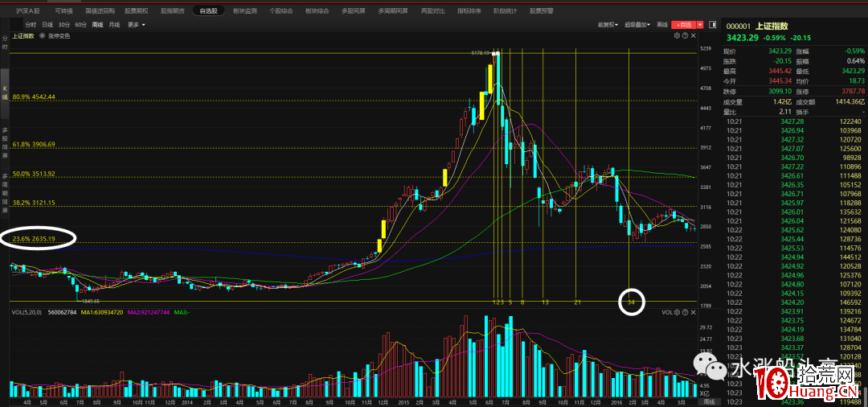Open main chart settings gear icon
This screenshot has width=868, height=407.
click(x=677, y=36)
